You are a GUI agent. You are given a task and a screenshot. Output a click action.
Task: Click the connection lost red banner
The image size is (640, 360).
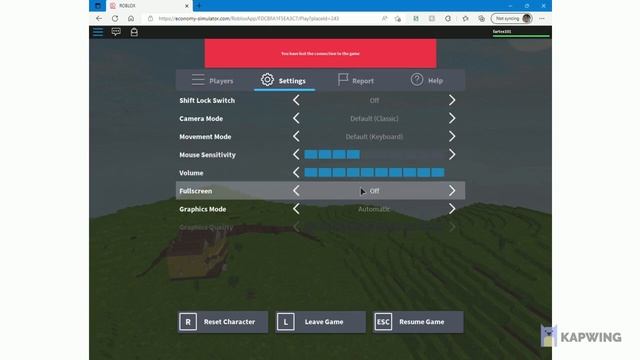click(320, 53)
